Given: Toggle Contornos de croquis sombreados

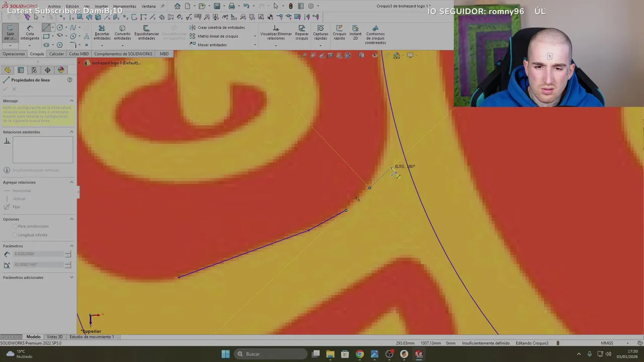Looking at the screenshot, I should point(375,35).
